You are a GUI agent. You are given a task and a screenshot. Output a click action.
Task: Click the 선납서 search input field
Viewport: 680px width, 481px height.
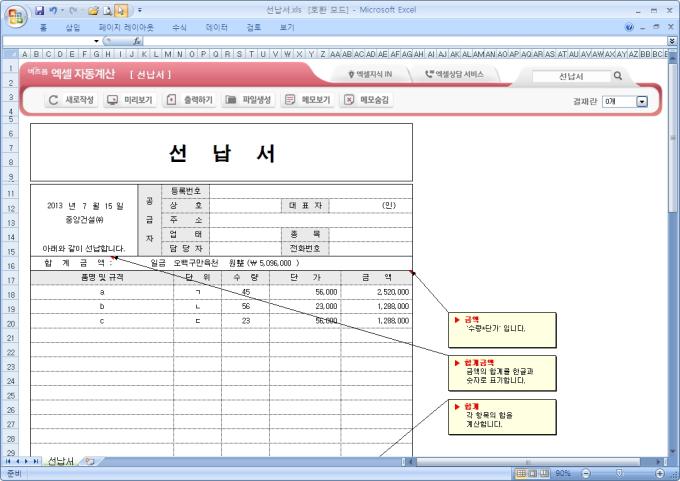point(571,76)
